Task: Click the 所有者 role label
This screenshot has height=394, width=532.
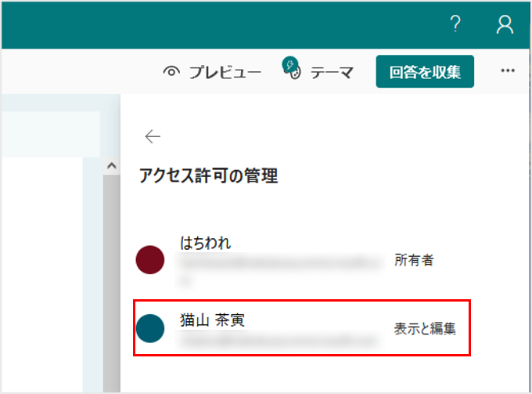Action: tap(414, 260)
